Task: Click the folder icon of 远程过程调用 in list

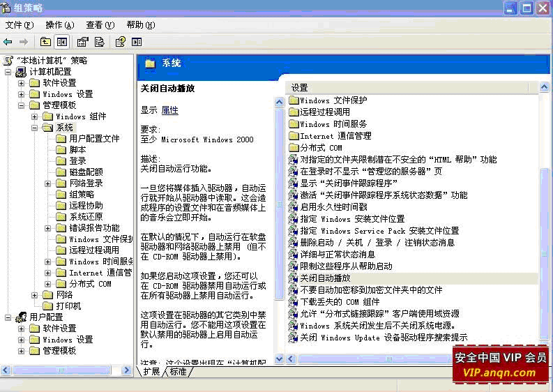Action: pos(294,112)
